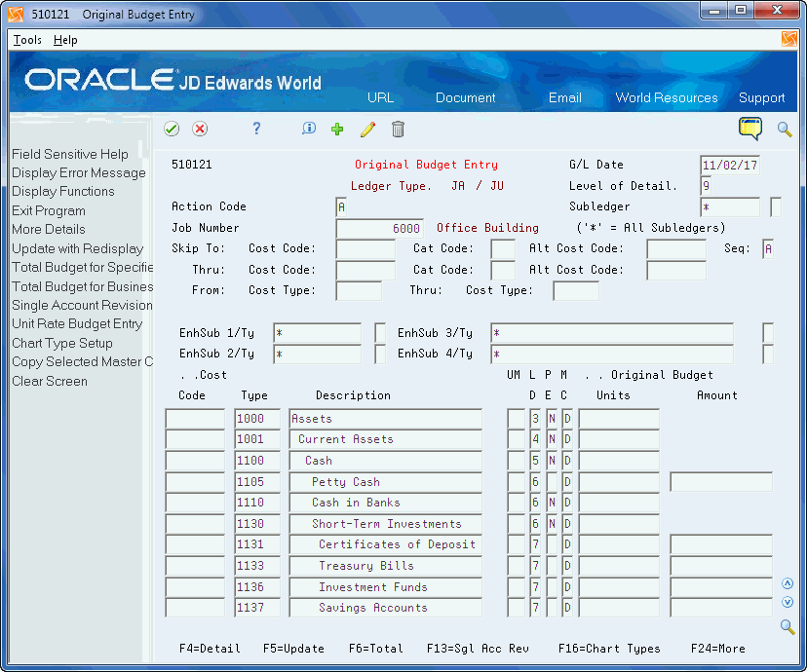The height and width of the screenshot is (672, 807).
Task: Open the Tools menu
Action: 27,40
